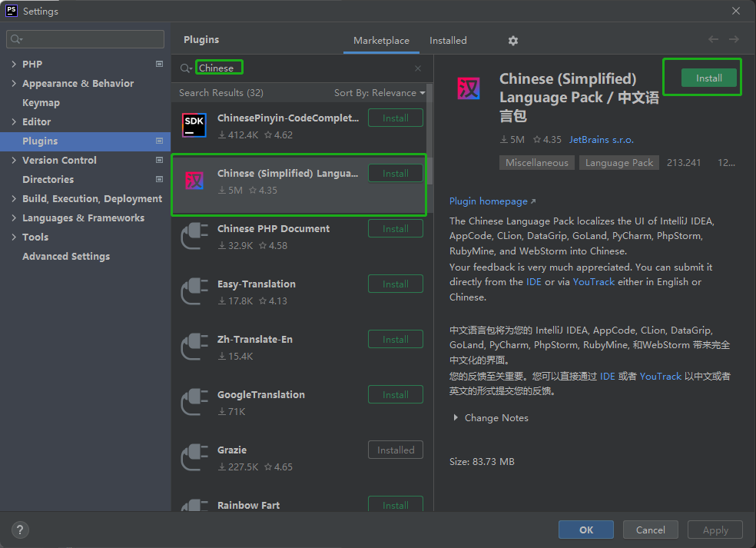Expand the Version Control node
Viewport: 756px width, 548px height.
click(14, 160)
